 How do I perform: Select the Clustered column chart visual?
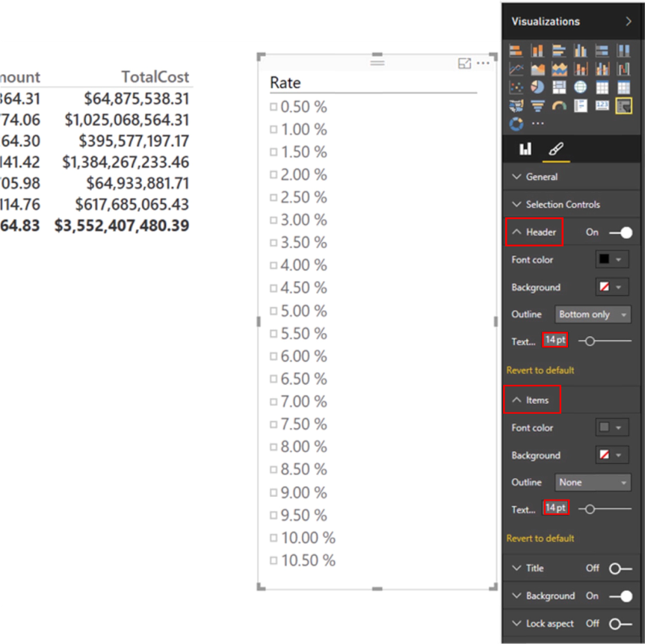point(581,51)
